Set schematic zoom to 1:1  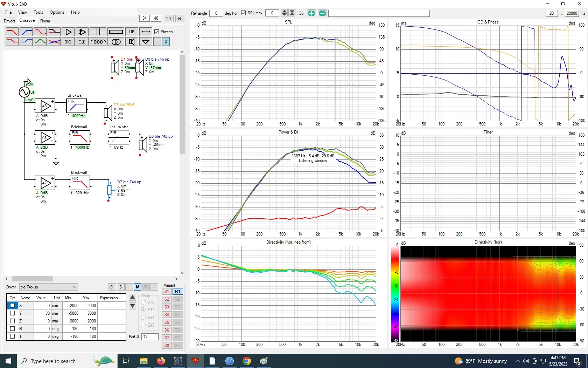[168, 19]
